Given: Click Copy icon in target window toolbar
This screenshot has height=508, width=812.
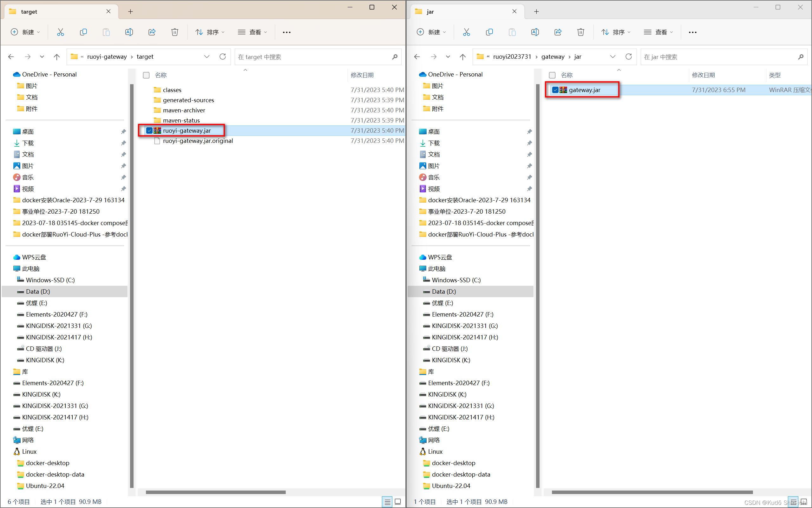Looking at the screenshot, I should point(83,32).
